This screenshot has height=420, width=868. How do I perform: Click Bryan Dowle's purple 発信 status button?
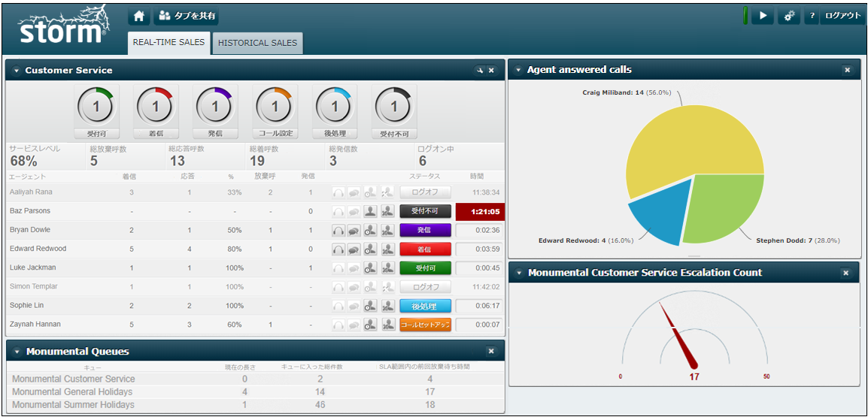click(x=425, y=230)
